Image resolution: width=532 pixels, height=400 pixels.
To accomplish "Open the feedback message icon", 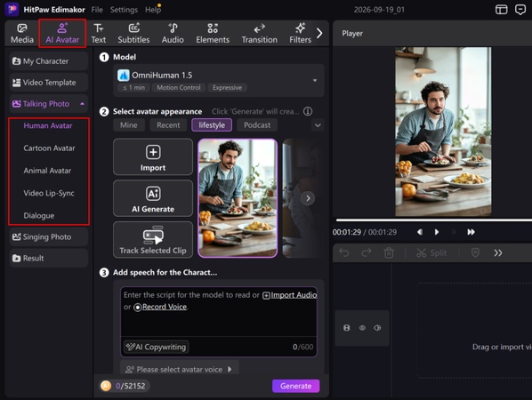I will click(x=520, y=10).
